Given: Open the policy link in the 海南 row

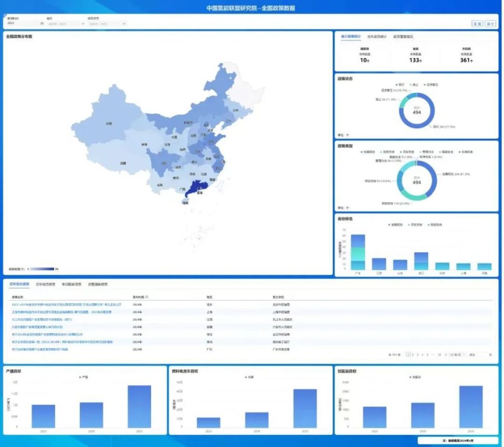Looking at the screenshot, I should click(62, 342).
